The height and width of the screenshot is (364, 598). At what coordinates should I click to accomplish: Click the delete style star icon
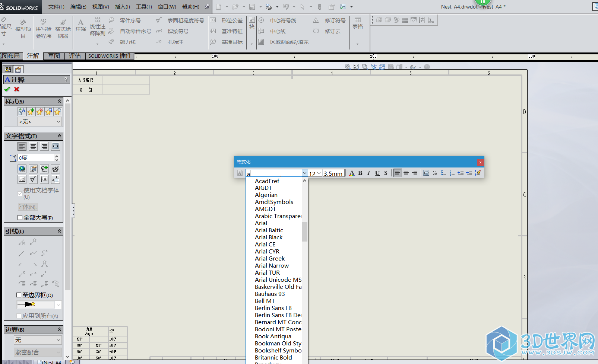[x=40, y=112]
